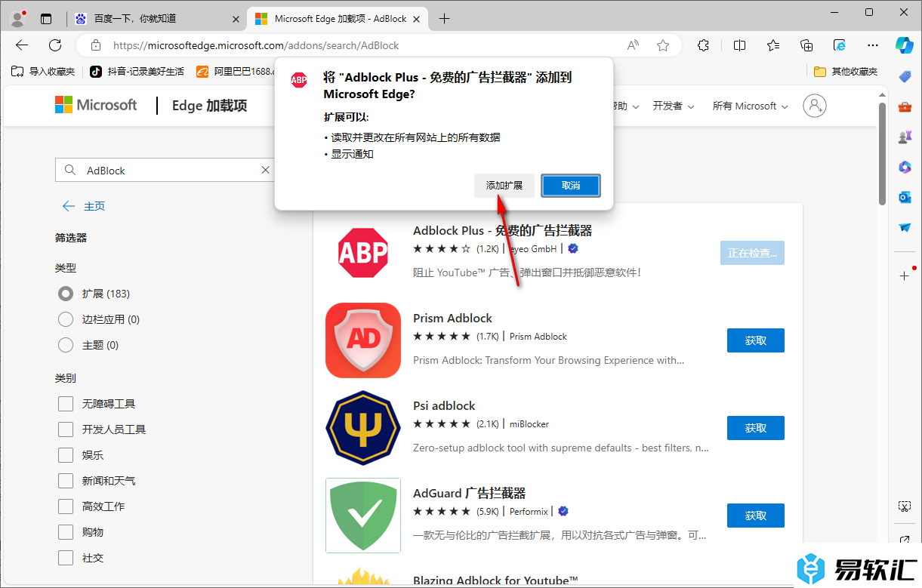Screen dimensions: 922x588
Task: Open the 导入收藏夹 bookmark
Action: (x=43, y=71)
